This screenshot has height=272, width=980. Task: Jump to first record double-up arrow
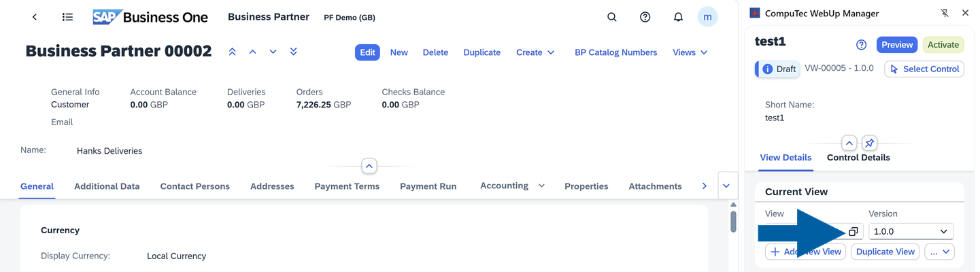point(232,52)
